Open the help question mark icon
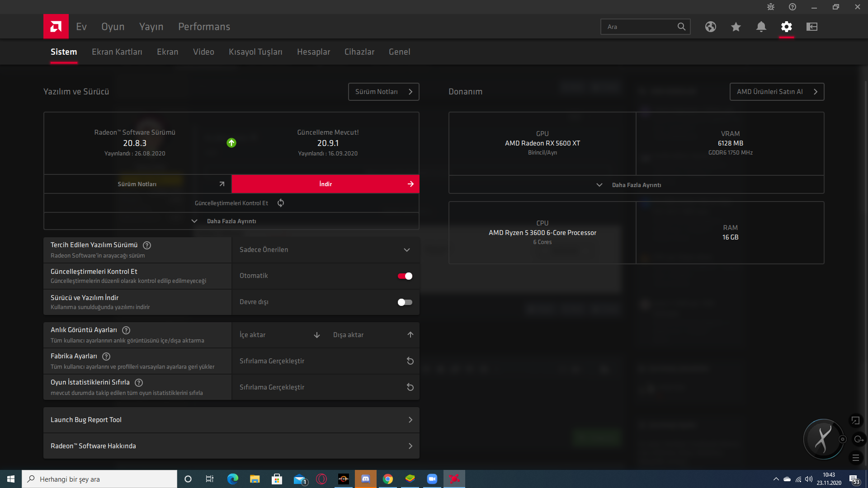Screen dimensions: 868x488 793,7
